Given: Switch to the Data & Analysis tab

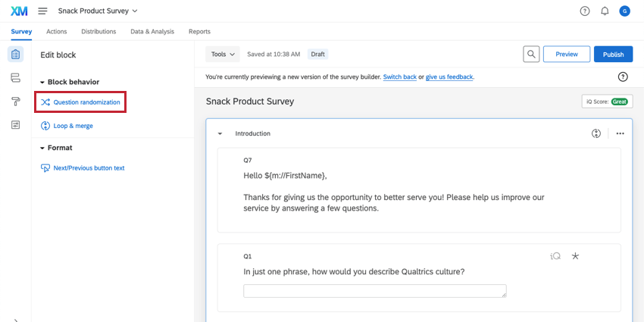Looking at the screenshot, I should click(x=152, y=32).
